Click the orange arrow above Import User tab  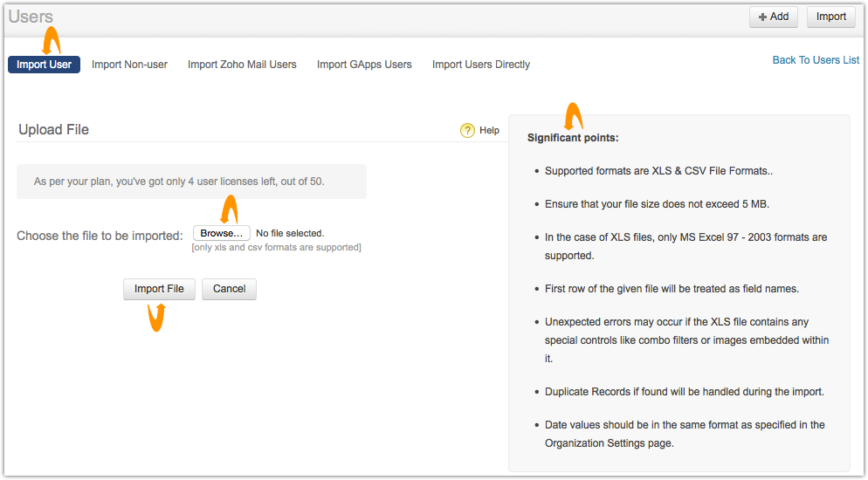pos(52,40)
